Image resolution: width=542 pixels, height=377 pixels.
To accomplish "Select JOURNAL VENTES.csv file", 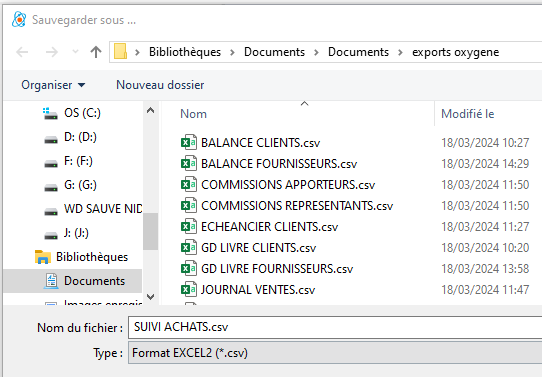I will [258, 290].
